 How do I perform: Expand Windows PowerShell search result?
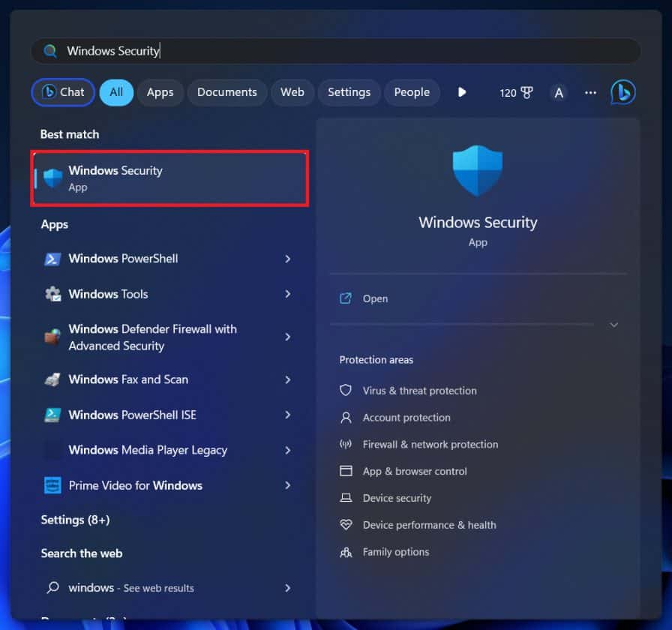287,259
